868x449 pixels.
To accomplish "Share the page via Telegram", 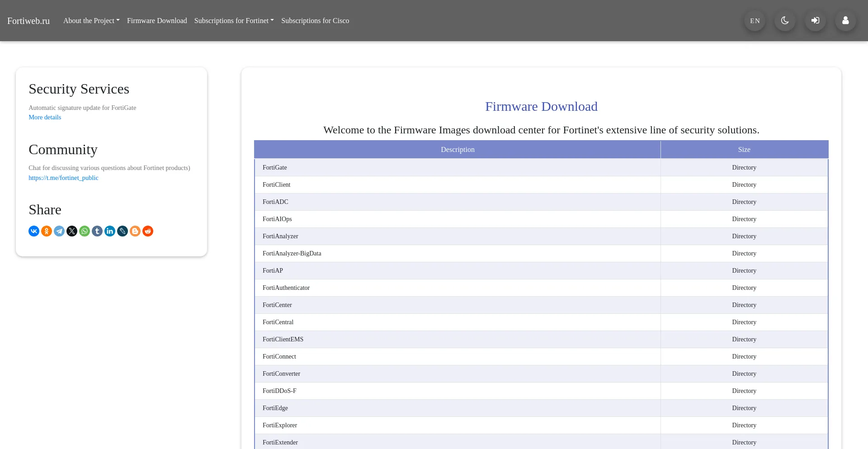I will click(x=59, y=231).
